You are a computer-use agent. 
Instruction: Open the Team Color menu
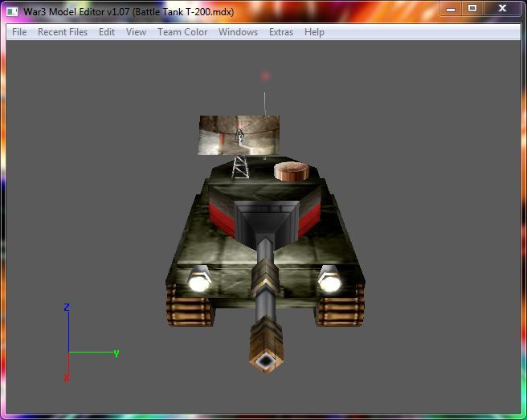pyautogui.click(x=182, y=32)
